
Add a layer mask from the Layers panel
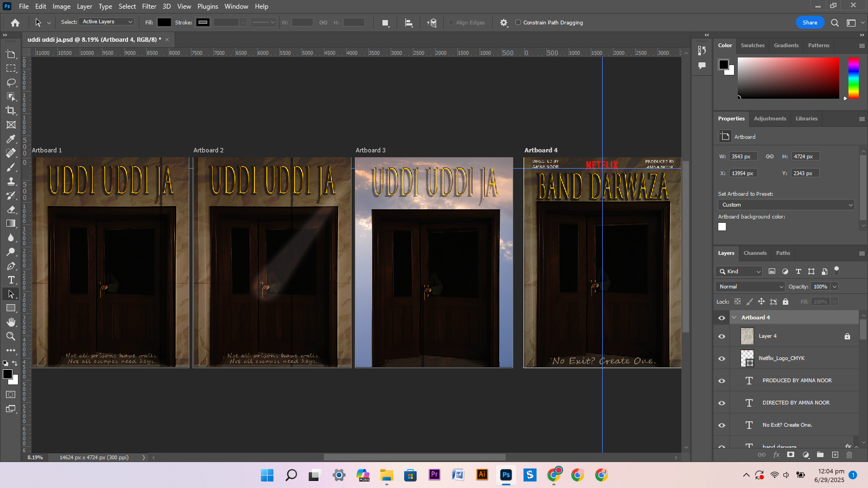[x=790, y=455]
